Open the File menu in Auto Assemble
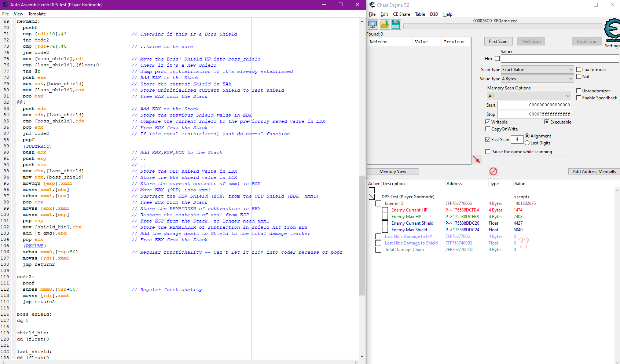The width and height of the screenshot is (620, 364). tap(5, 14)
